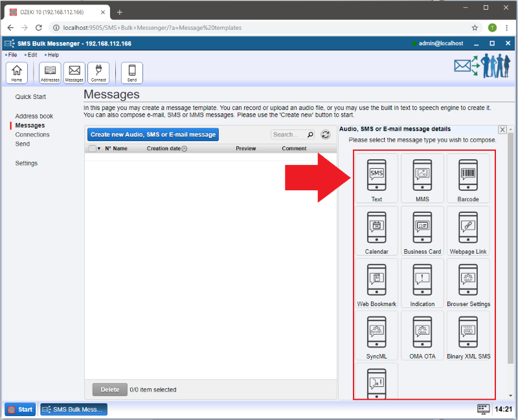Screen dimensions: 518x420
Task: Click the Search input field
Action: click(288, 135)
